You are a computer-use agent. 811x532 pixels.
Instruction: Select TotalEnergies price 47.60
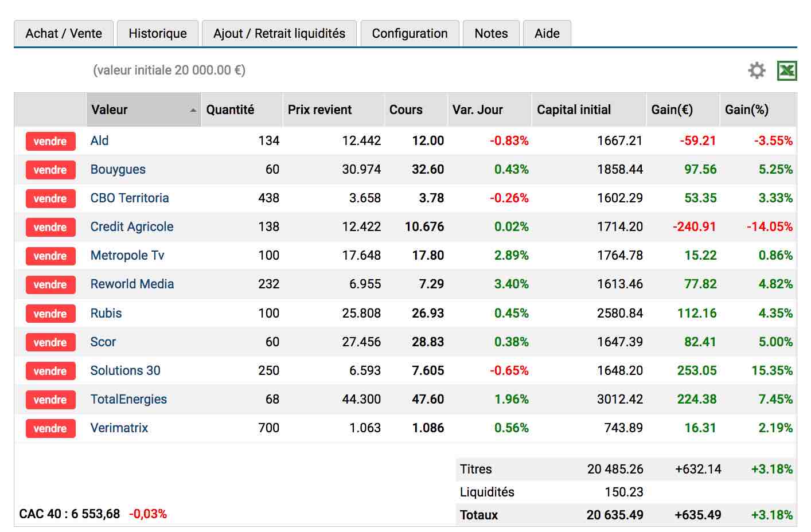coord(428,399)
